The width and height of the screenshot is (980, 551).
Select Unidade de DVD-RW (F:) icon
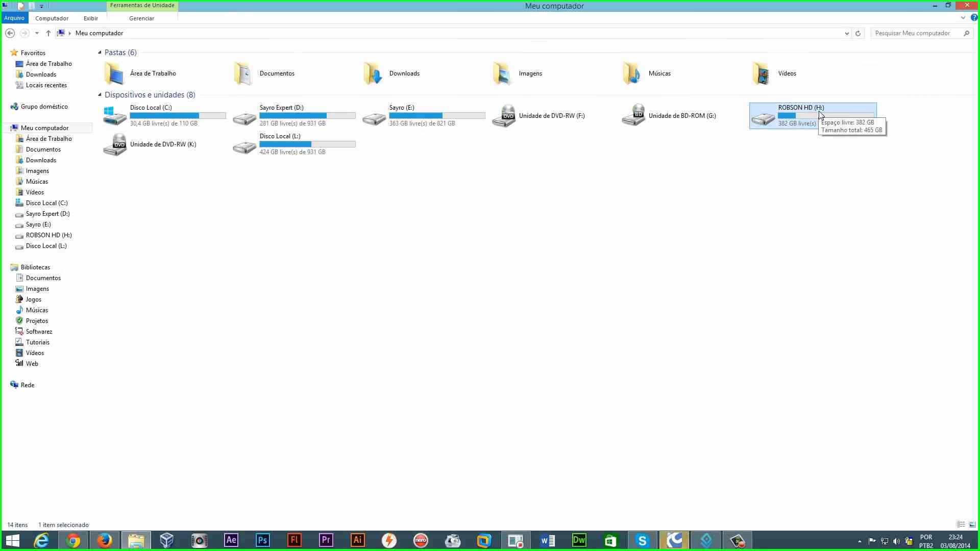pos(504,116)
